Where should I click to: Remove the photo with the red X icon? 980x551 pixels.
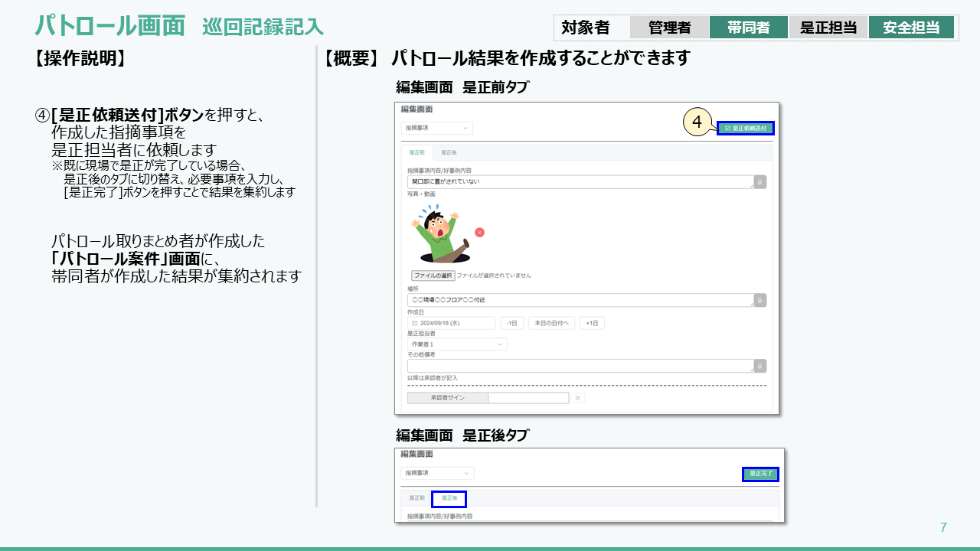tap(479, 233)
